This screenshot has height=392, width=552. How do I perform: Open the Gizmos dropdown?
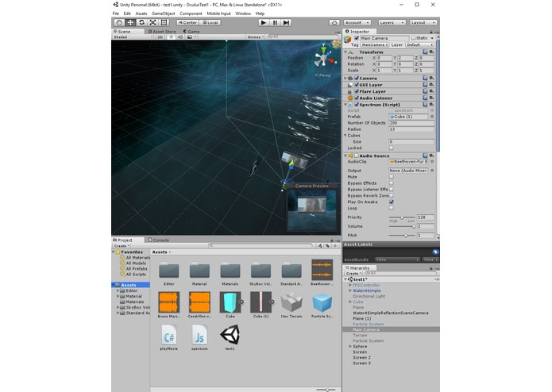pos(255,37)
